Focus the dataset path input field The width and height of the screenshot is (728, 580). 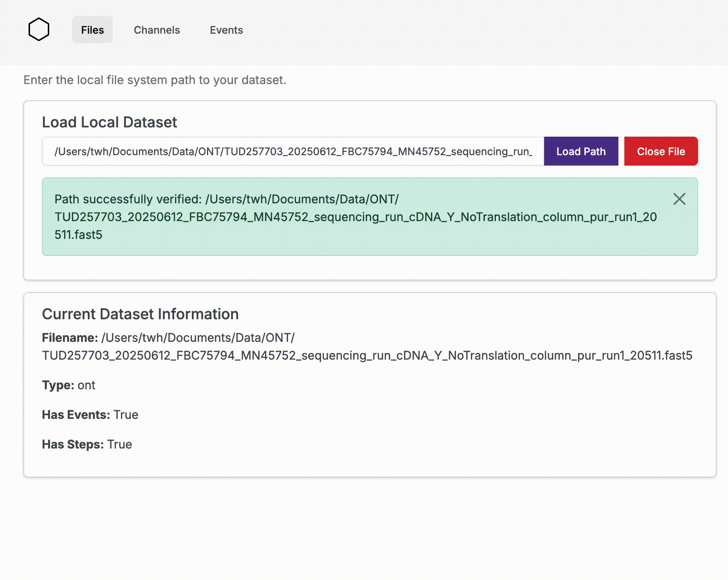(x=293, y=151)
